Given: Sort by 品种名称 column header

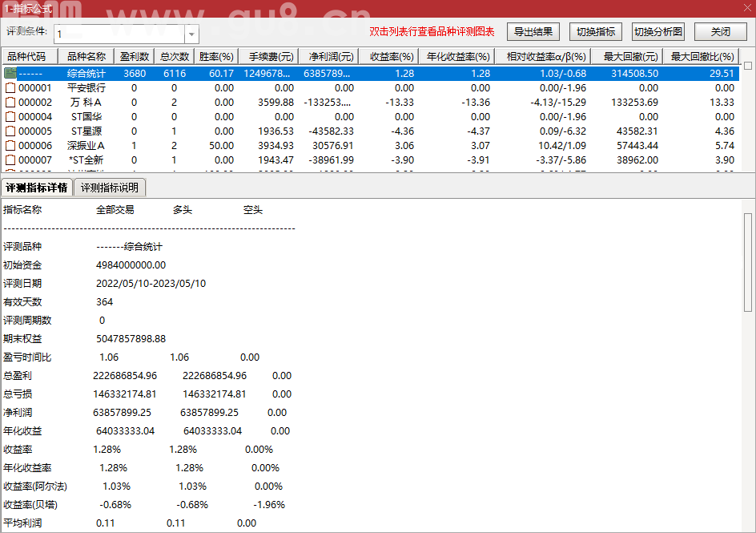Looking at the screenshot, I should point(86,56).
